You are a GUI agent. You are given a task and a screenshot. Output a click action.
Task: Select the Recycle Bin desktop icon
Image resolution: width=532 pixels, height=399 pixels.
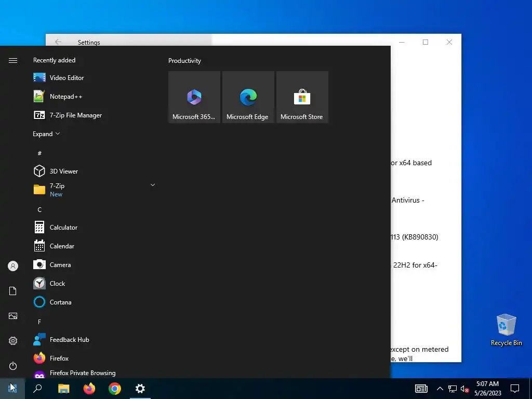[506, 330]
